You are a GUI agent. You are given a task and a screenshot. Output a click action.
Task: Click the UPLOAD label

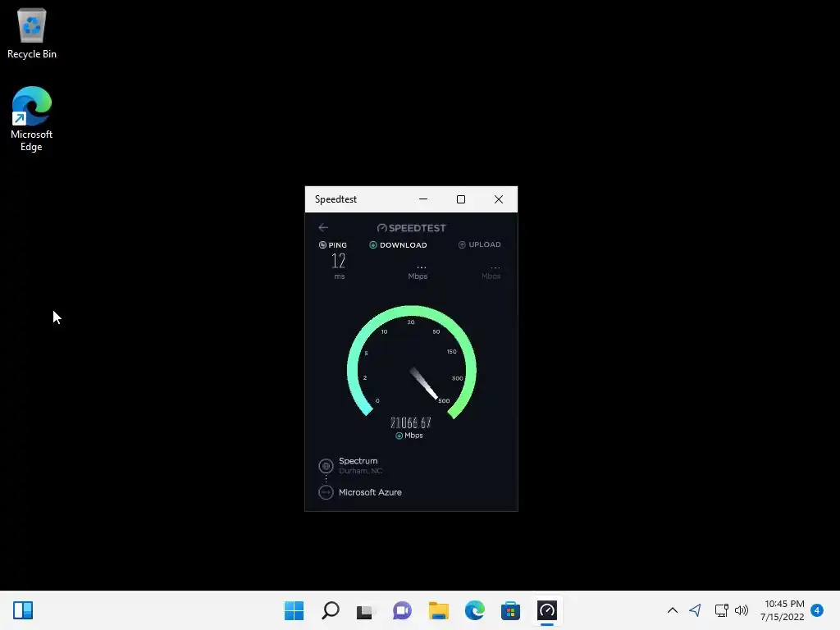pyautogui.click(x=485, y=244)
